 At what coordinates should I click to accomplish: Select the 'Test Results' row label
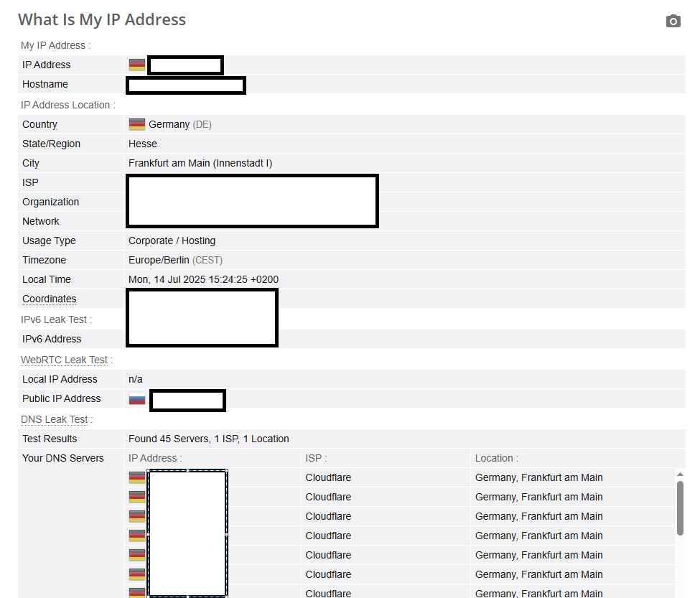coord(50,439)
